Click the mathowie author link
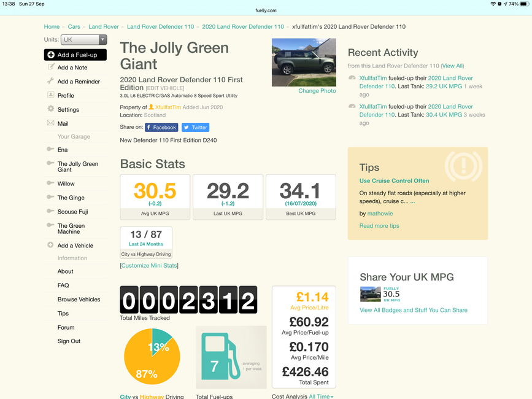This screenshot has height=399, width=532. 380,214
